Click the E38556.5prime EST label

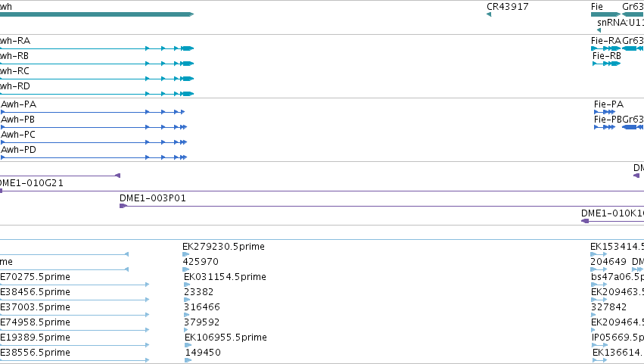pos(36,353)
